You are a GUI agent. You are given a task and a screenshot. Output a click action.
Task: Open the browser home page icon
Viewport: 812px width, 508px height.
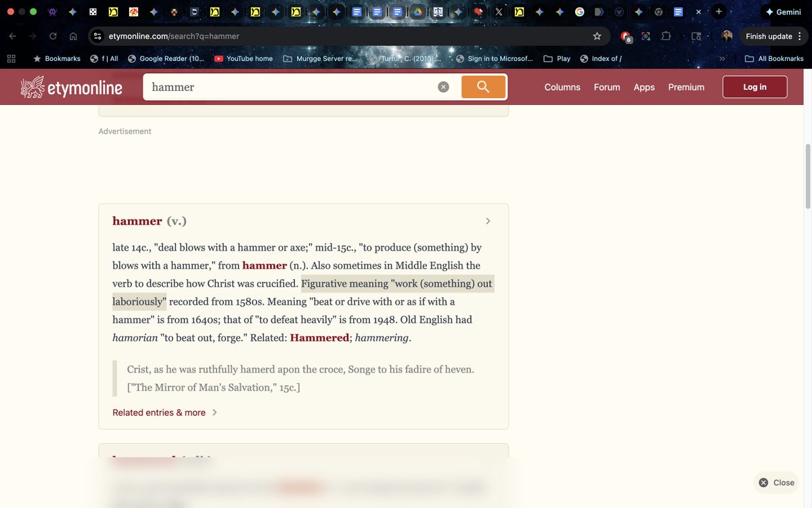[73, 36]
